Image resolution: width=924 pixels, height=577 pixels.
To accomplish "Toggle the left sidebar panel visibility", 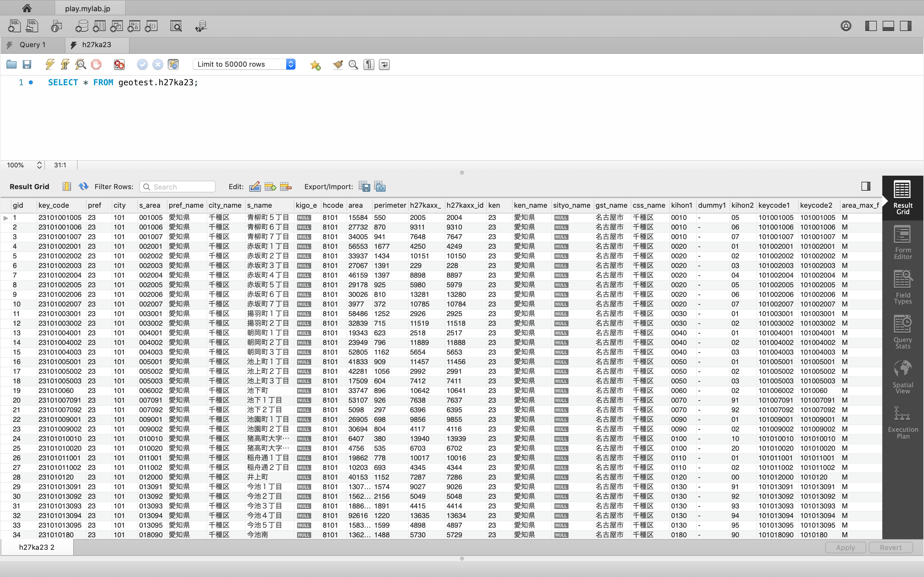I will [x=870, y=26].
